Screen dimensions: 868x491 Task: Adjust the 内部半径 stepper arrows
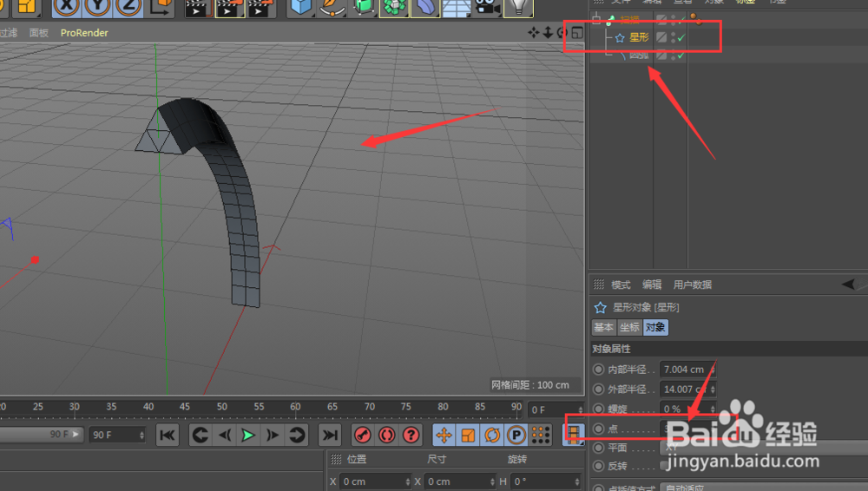[x=713, y=370]
